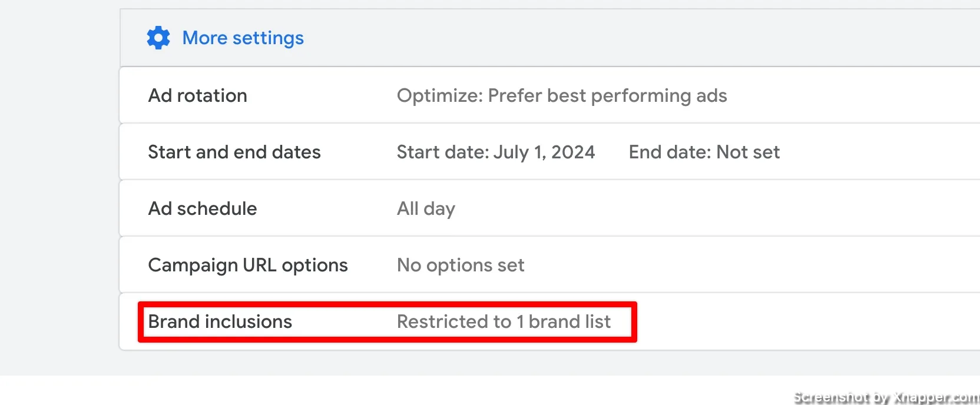Screen dimensions: 980x405
Task: Click the Start date: July 1, 2024 text
Action: coord(496,152)
